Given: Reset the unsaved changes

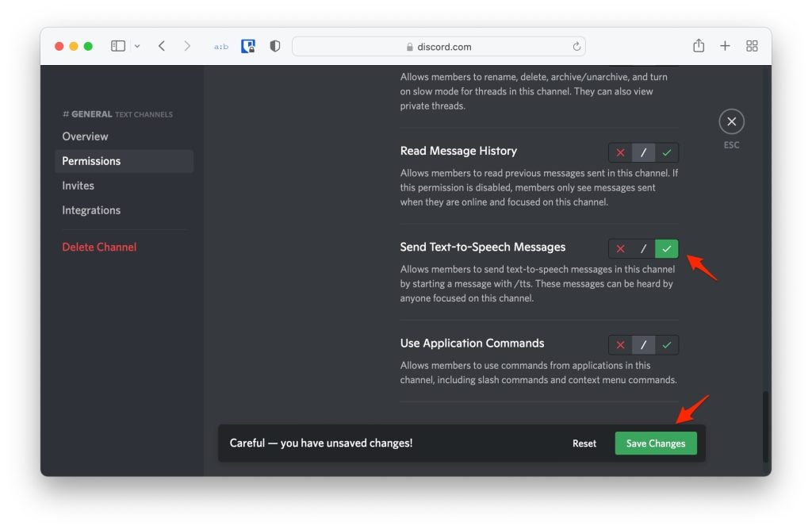Looking at the screenshot, I should 584,444.
